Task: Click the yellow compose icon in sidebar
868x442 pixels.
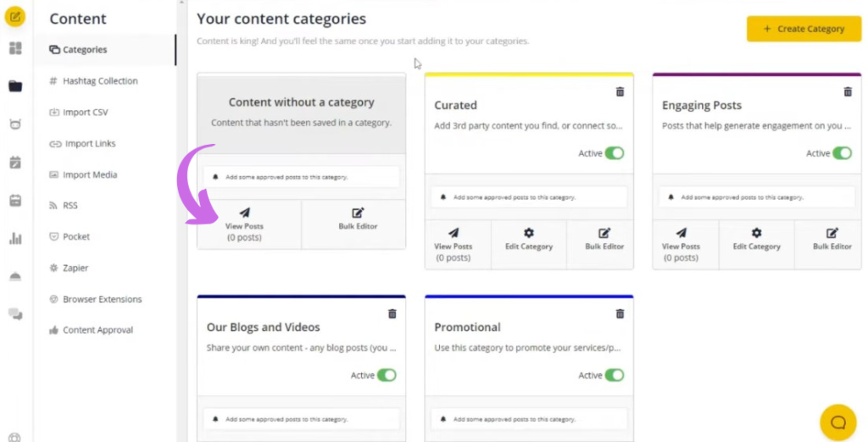Action: pos(15,17)
